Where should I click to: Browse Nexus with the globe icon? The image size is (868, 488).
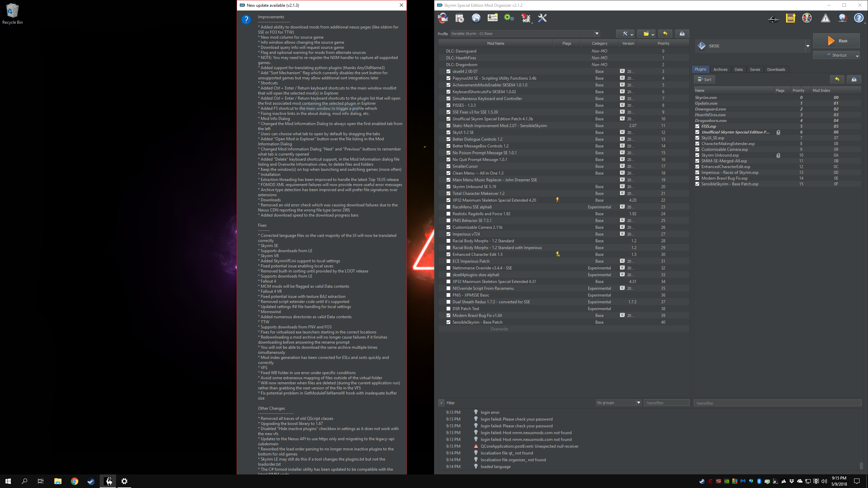point(476,18)
